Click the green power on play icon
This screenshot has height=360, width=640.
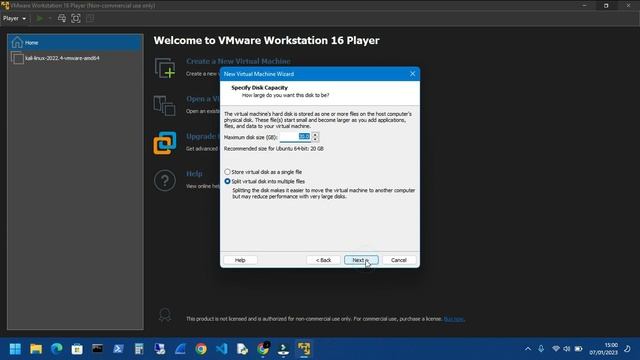[40, 18]
